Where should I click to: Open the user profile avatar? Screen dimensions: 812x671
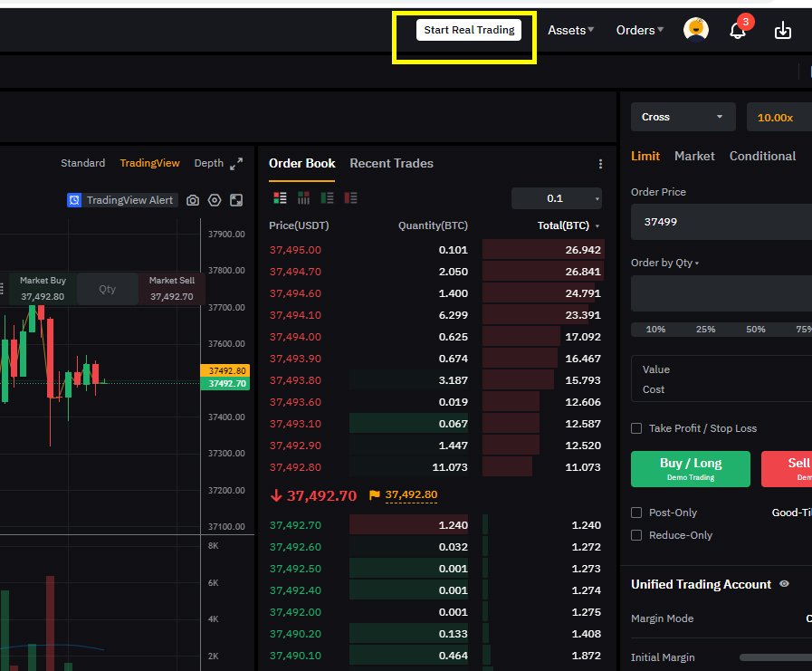point(696,30)
